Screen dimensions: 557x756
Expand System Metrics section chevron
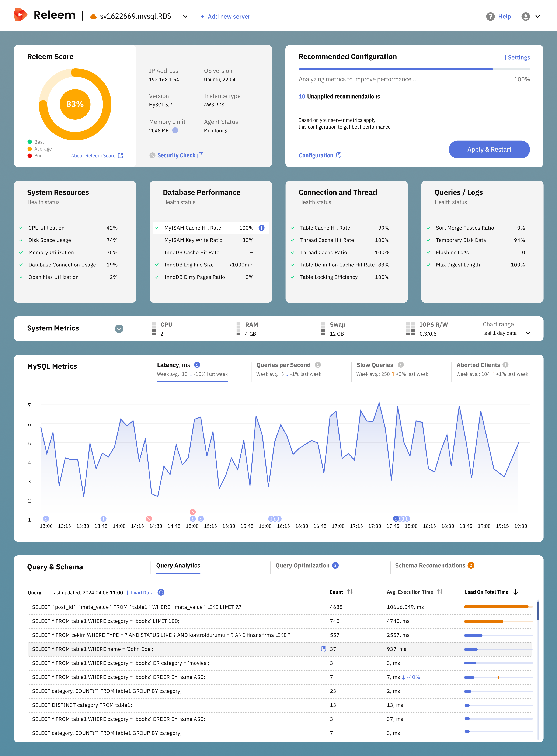(119, 329)
